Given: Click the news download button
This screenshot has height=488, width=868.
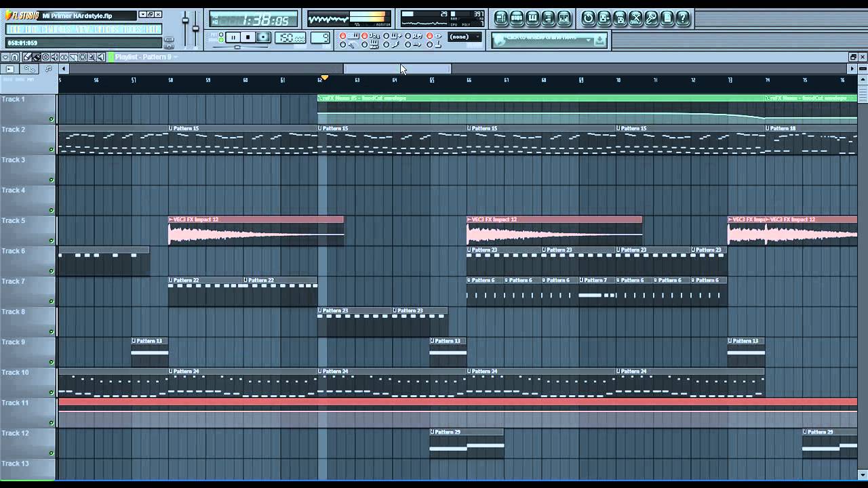Looking at the screenshot, I should (599, 41).
